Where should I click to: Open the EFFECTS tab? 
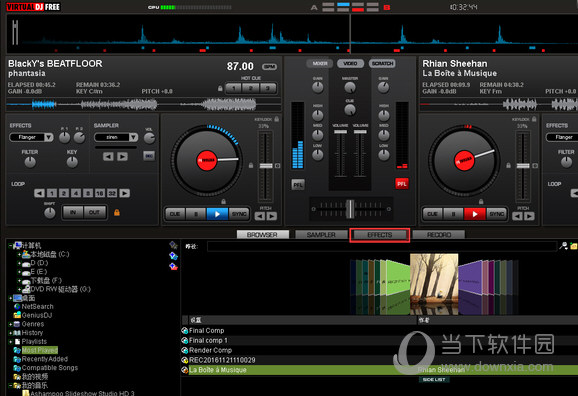[380, 235]
